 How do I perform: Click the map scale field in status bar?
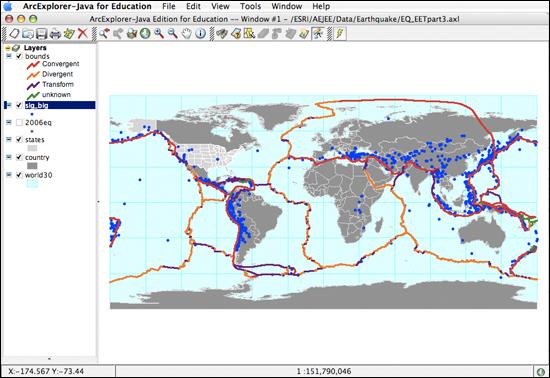[x=324, y=371]
